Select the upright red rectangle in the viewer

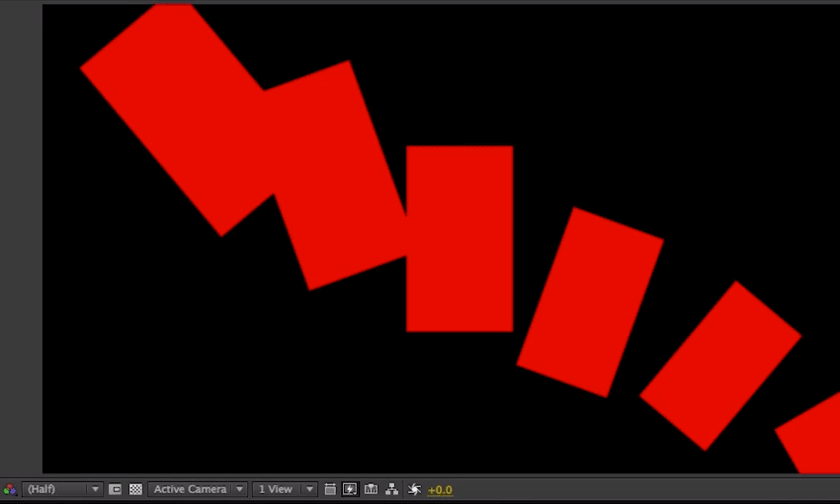(x=460, y=238)
